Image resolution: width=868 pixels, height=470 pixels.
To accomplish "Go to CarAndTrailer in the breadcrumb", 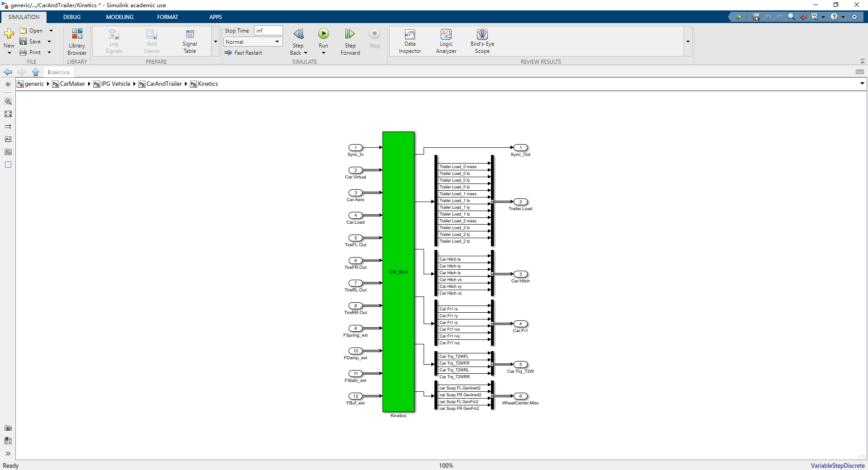I will [x=164, y=84].
